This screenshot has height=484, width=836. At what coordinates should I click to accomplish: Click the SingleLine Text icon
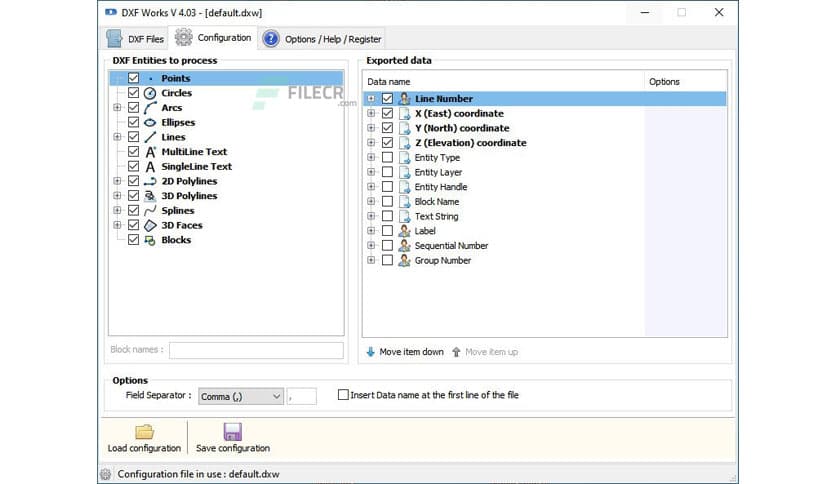pos(150,166)
